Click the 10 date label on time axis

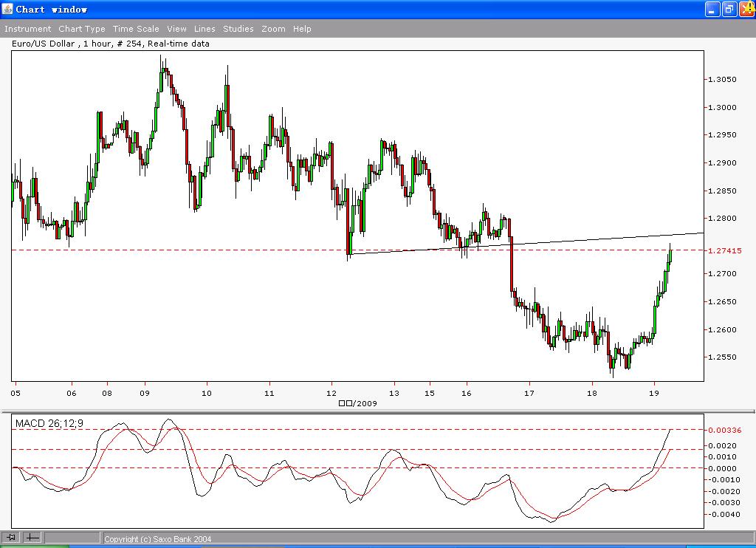207,393
